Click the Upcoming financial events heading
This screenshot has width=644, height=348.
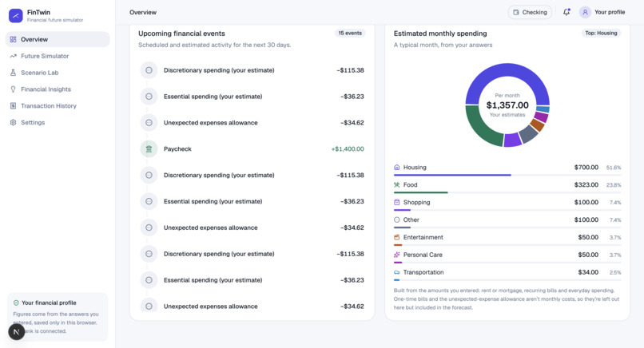[181, 34]
